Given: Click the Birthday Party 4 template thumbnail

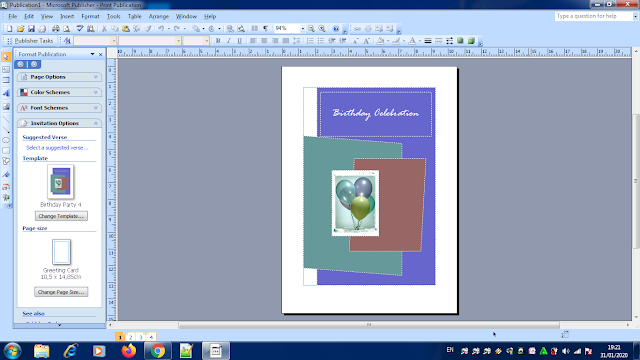Looking at the screenshot, I should [x=61, y=182].
